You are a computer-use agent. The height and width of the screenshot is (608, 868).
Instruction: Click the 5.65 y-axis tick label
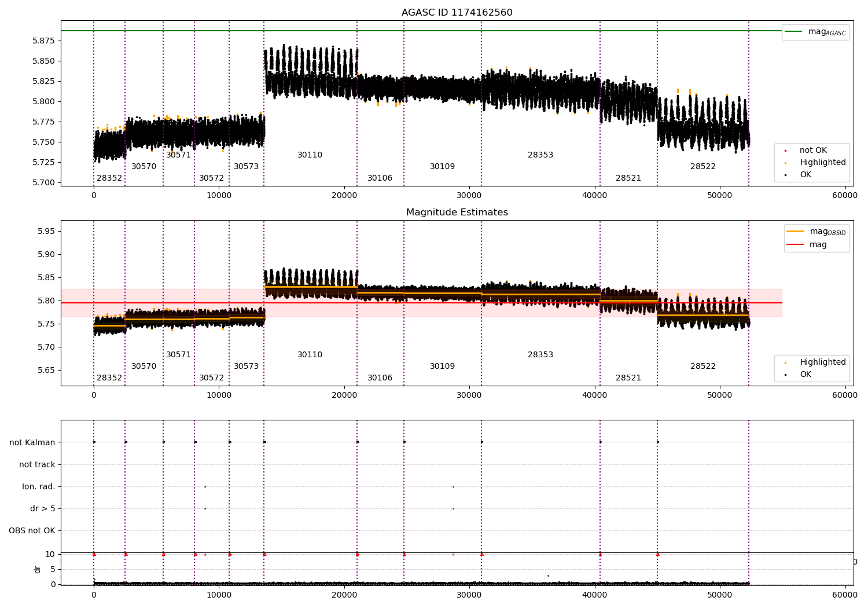[46, 371]
